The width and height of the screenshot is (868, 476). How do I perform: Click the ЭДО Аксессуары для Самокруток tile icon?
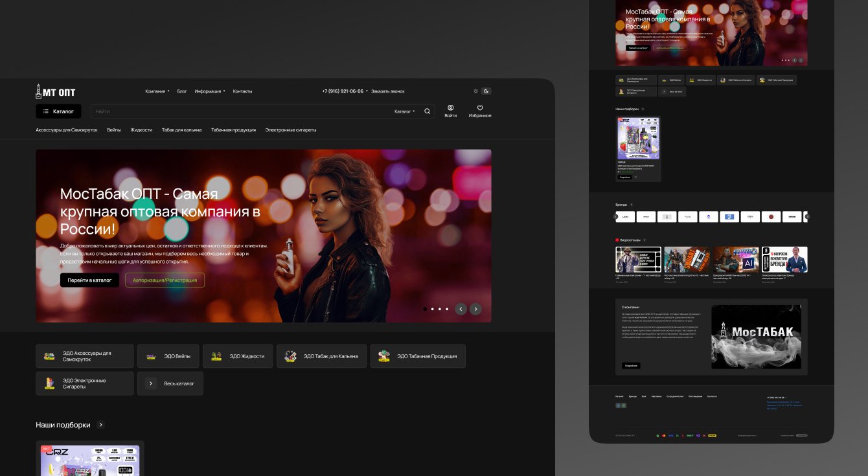[49, 356]
